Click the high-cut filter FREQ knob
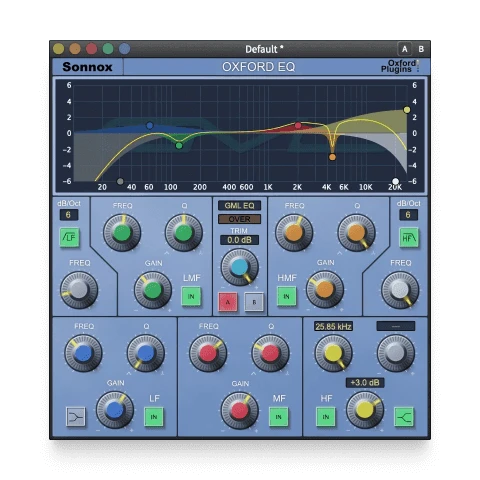480x480 pixels. (400, 290)
